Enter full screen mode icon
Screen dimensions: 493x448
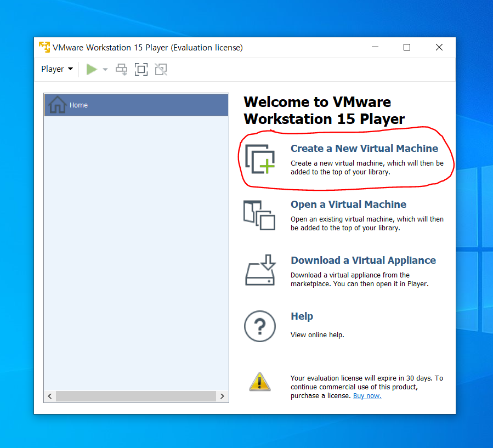tap(141, 70)
